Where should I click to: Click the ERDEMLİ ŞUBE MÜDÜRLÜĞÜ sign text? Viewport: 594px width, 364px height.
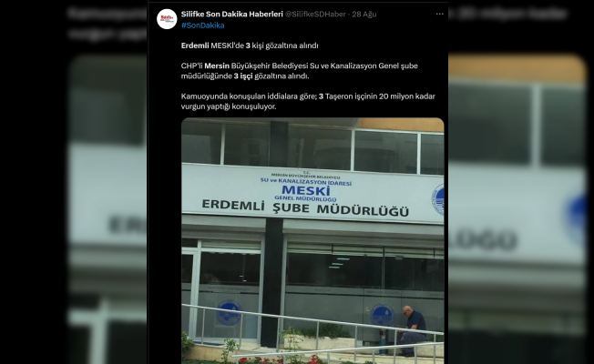click(x=305, y=208)
